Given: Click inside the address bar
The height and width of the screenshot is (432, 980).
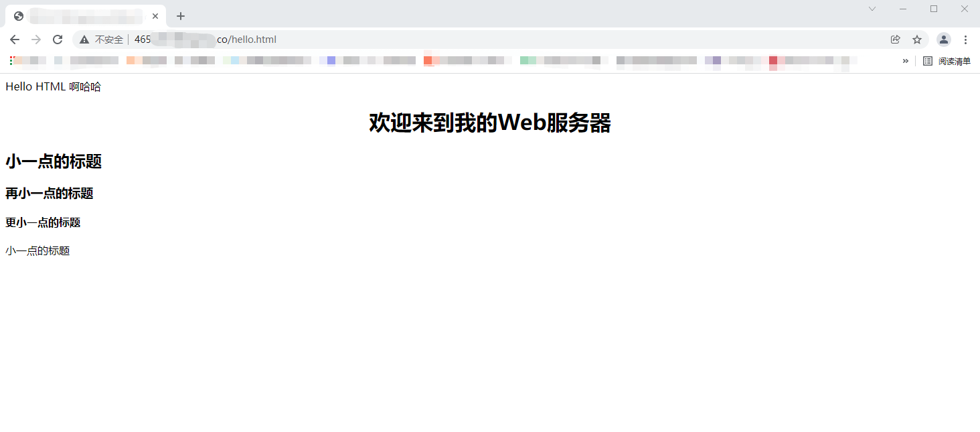Looking at the screenshot, I should pos(402,40).
